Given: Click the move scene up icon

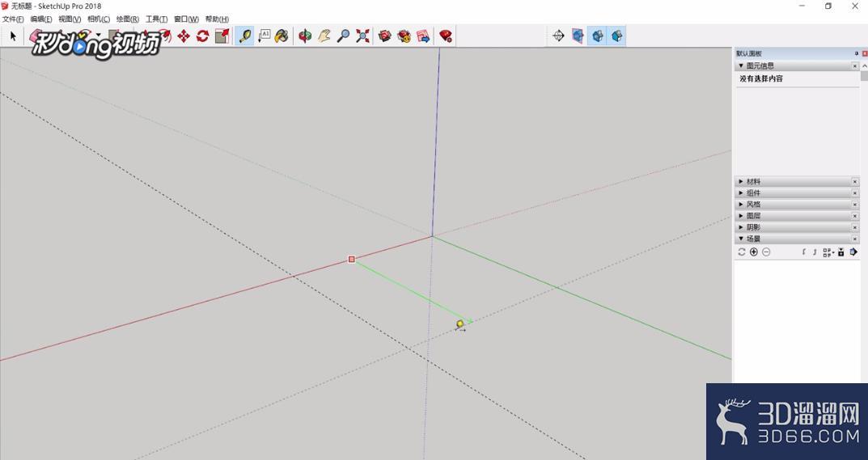Looking at the screenshot, I should [x=804, y=252].
